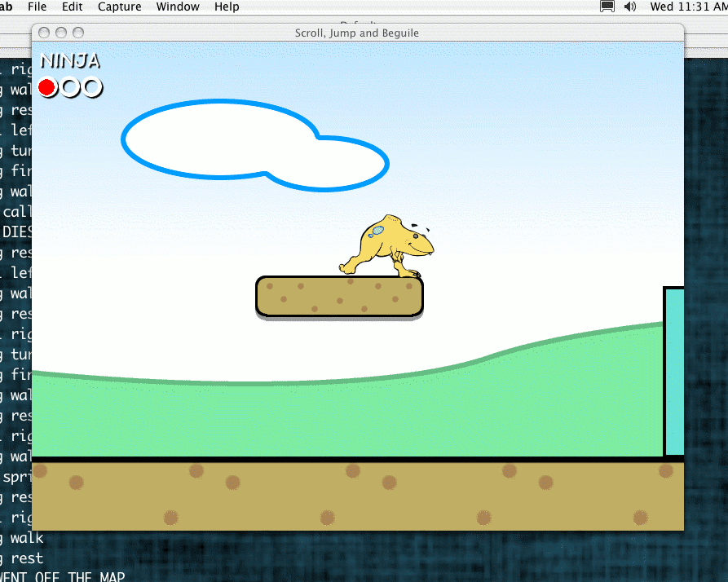Image resolution: width=728 pixels, height=582 pixels.
Task: Click the middle empty life circle
Action: tap(70, 87)
